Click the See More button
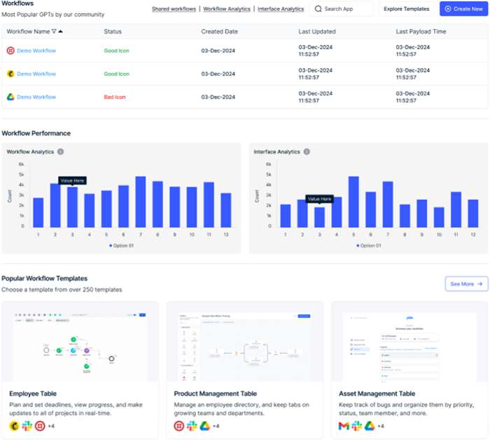This screenshot has width=490, height=448. click(466, 283)
